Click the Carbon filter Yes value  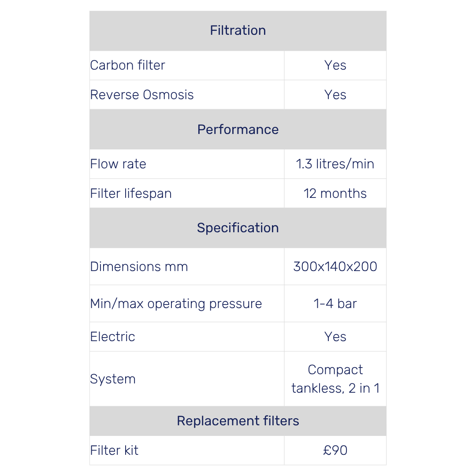pyautogui.click(x=335, y=65)
